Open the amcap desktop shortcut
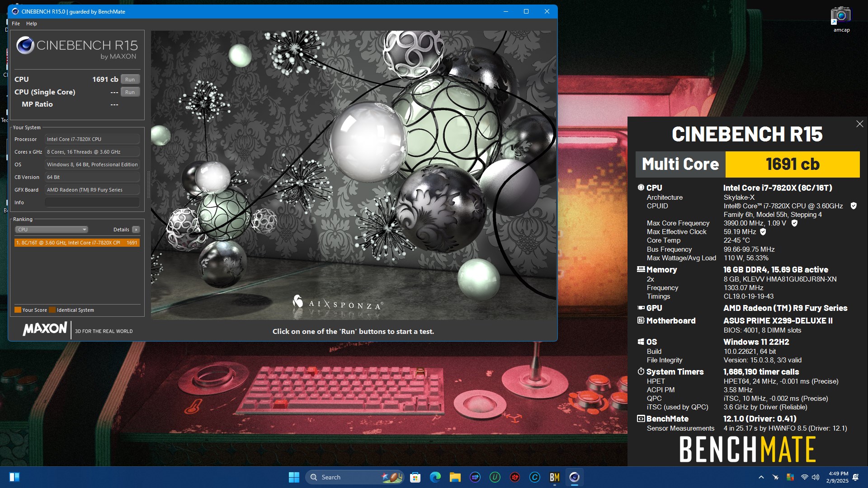 [841, 19]
